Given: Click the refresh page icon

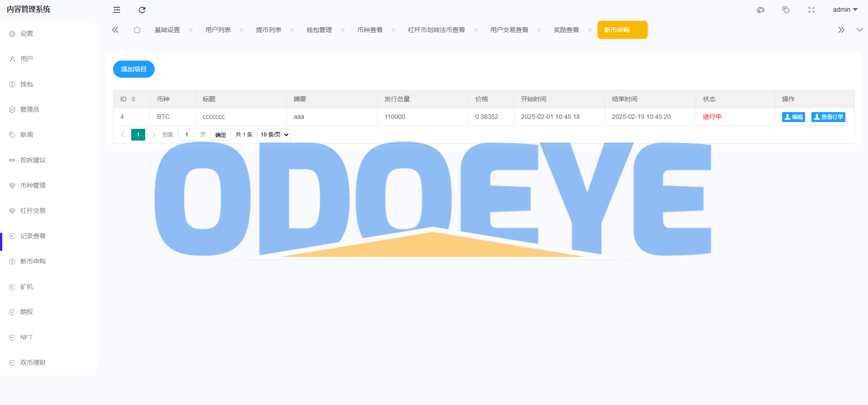Looking at the screenshot, I should coord(142,10).
